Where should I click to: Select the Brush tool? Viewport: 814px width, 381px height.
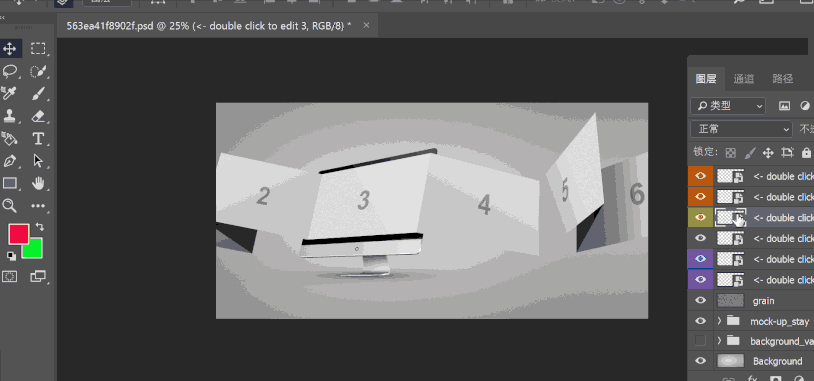[38, 93]
